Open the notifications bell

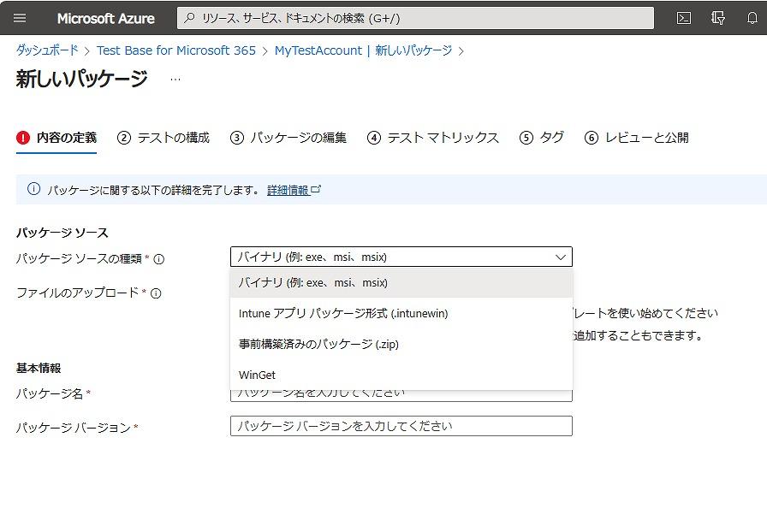pyautogui.click(x=752, y=18)
